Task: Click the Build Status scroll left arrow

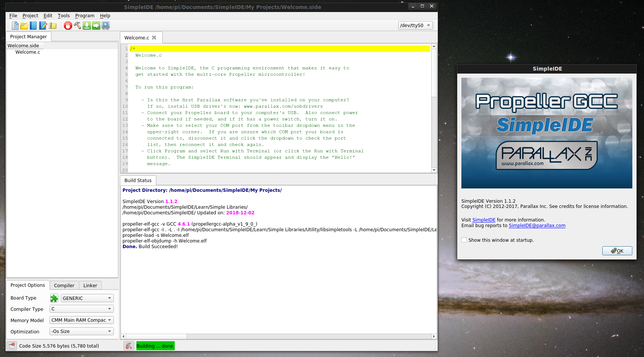Action: coord(123,336)
